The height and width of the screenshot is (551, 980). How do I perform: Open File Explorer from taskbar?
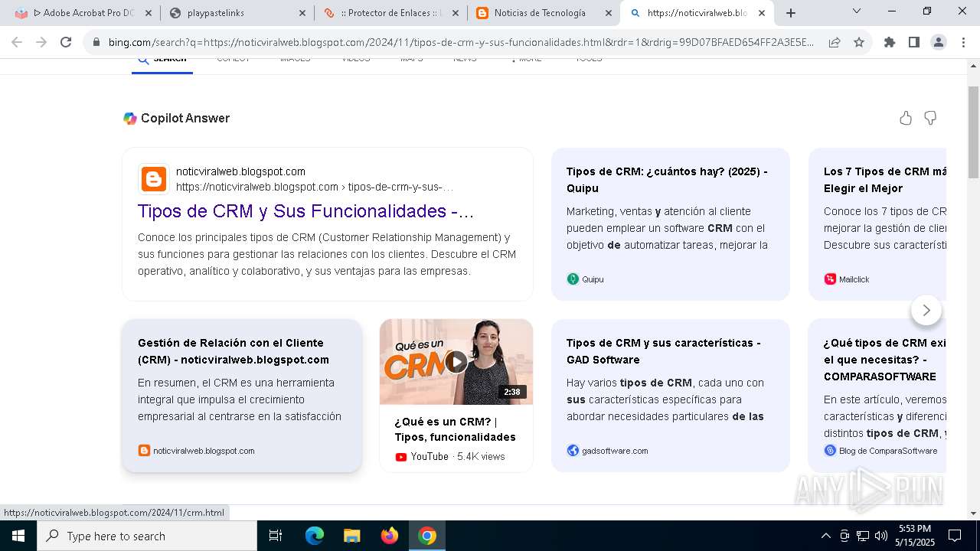[351, 536]
